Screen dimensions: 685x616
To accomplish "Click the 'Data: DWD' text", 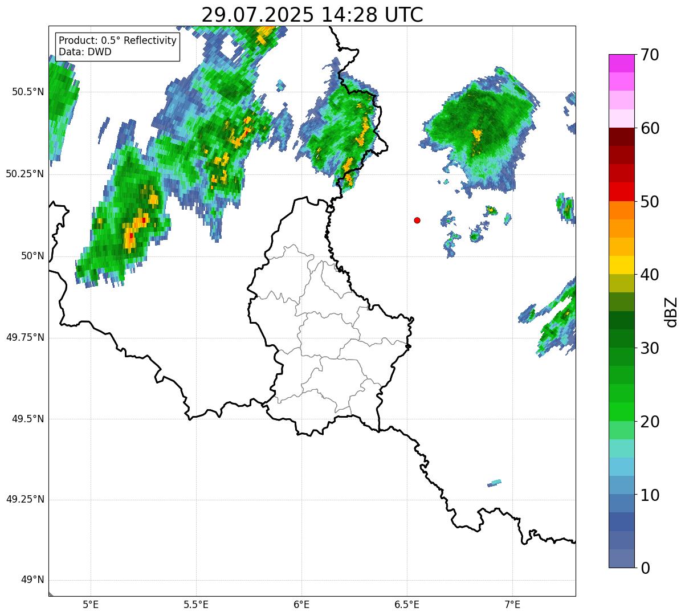I will point(85,52).
